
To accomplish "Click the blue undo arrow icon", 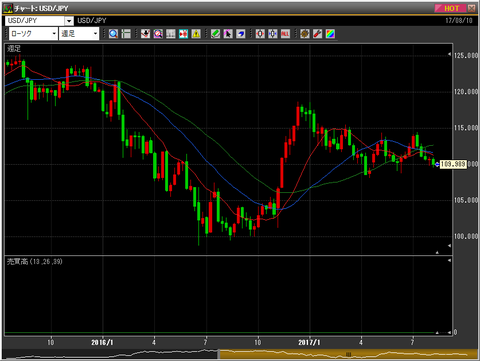I will pyautogui.click(x=241, y=34).
